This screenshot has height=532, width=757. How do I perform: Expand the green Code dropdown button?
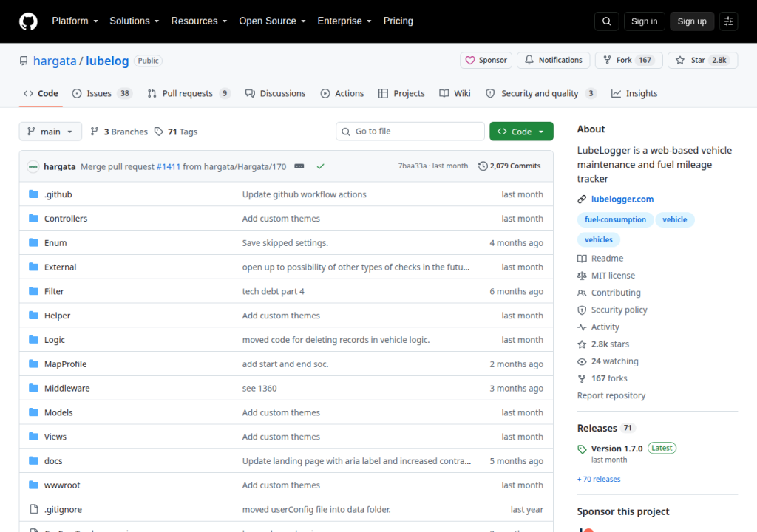coord(521,132)
